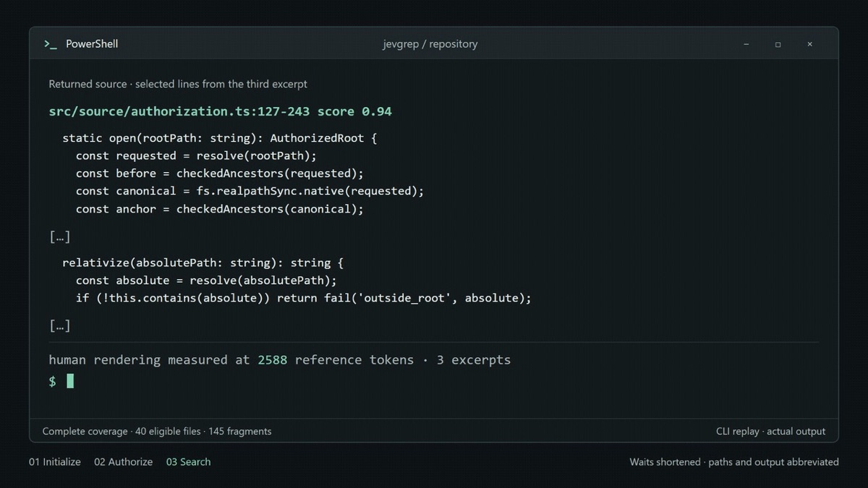Click the 'const requested = resolve(rootPath);' line
The height and width of the screenshot is (488, 868).
(196, 155)
